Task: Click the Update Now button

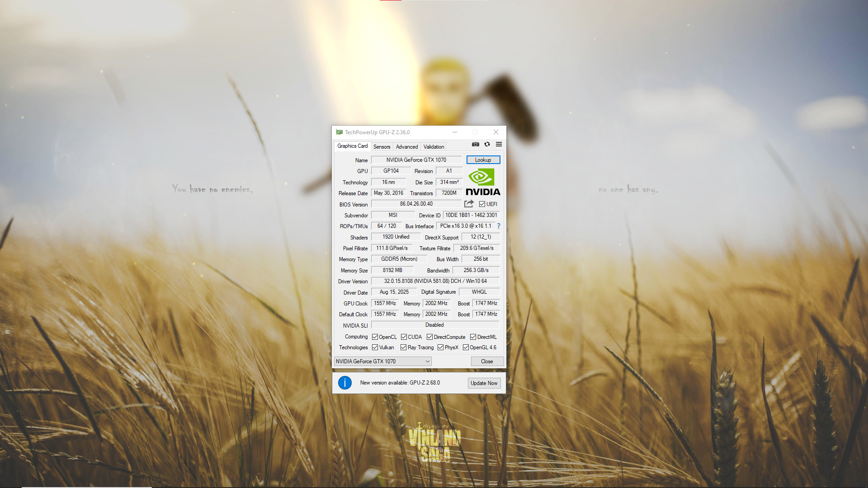Action: (484, 383)
